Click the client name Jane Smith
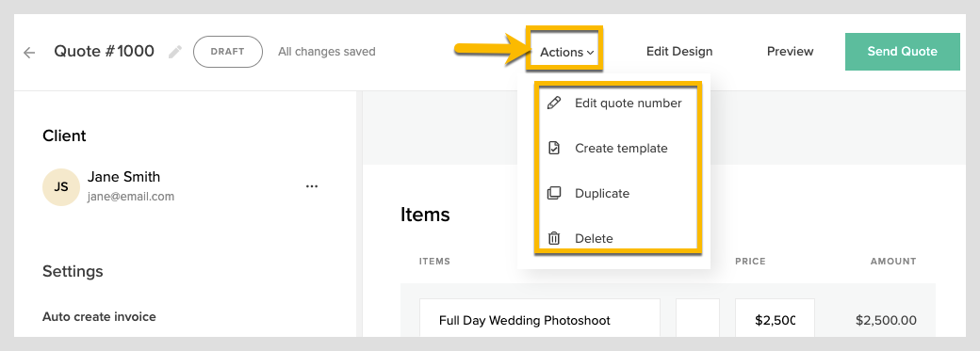Screen dimensions: 980x351 pyautogui.click(x=123, y=177)
